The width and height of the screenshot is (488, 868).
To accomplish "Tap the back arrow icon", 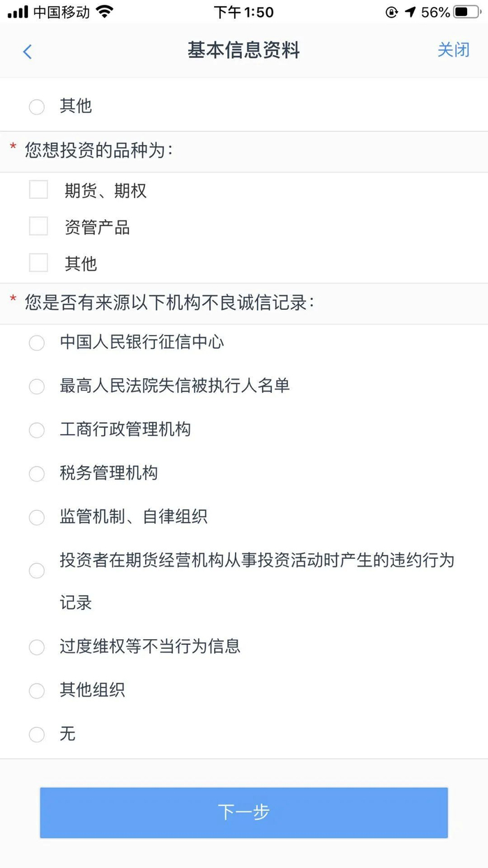I will [x=27, y=52].
